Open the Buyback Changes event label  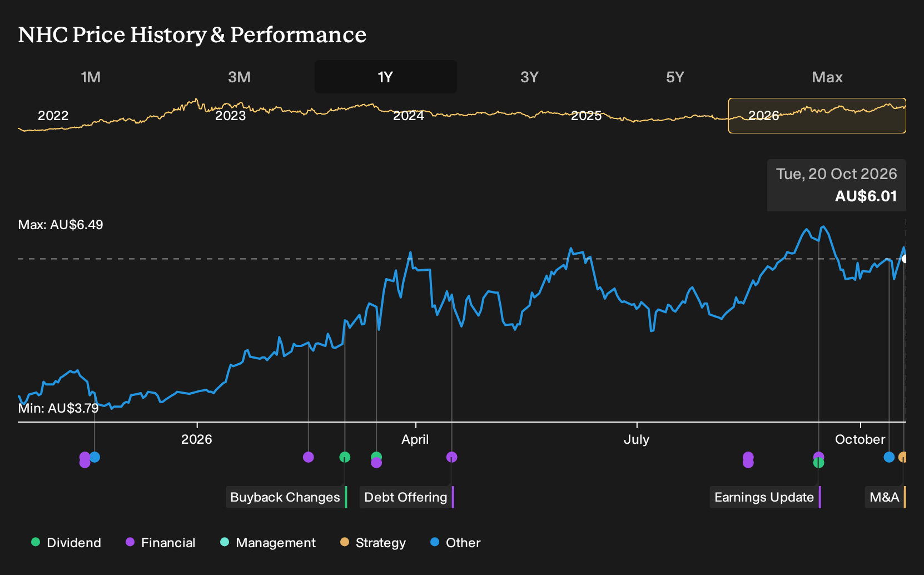click(286, 497)
